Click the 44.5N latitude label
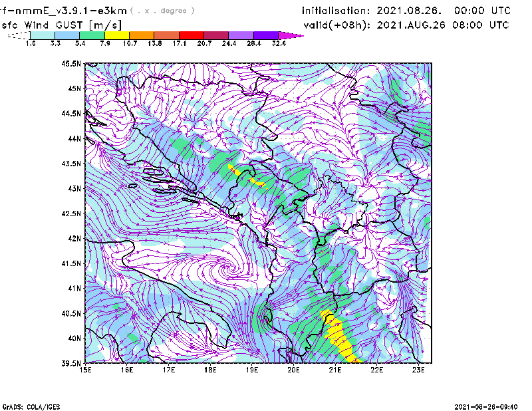This screenshot has width=532, height=411. pyautogui.click(x=71, y=113)
